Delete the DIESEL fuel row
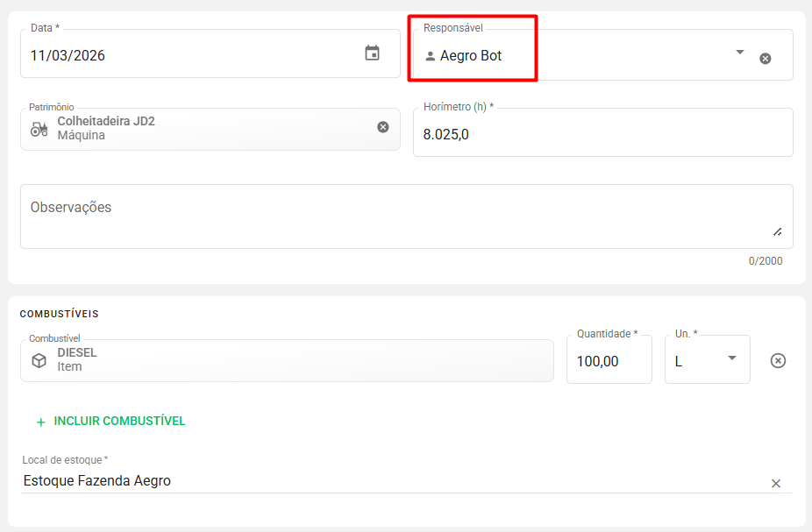The image size is (812, 532). click(778, 361)
